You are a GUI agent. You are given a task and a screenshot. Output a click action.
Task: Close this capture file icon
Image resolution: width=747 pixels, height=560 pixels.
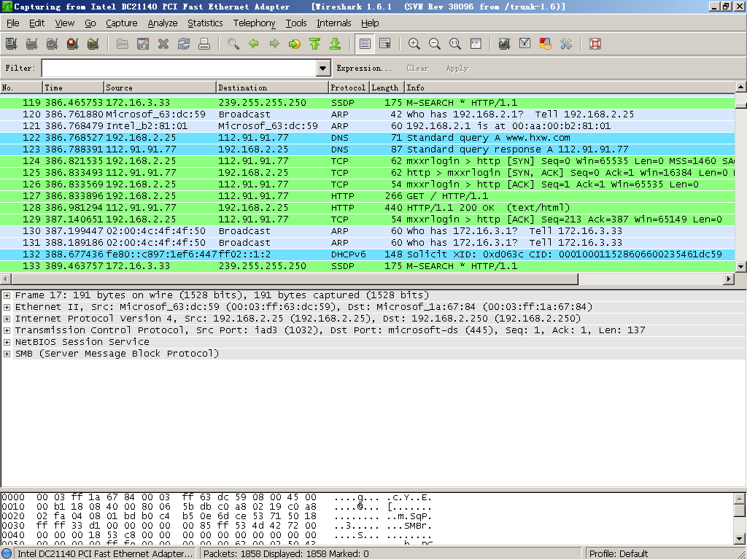coord(163,44)
